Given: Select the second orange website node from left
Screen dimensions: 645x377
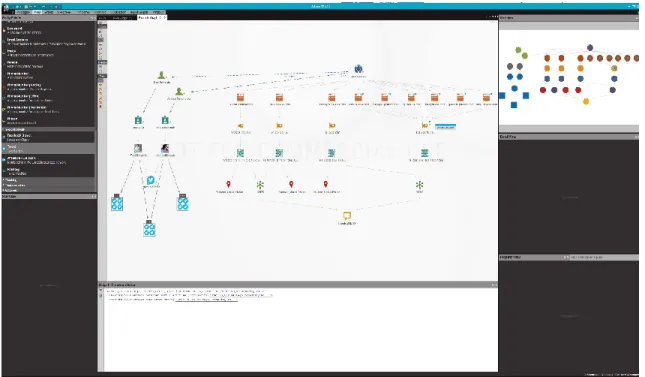Looking at the screenshot, I should [x=279, y=98].
